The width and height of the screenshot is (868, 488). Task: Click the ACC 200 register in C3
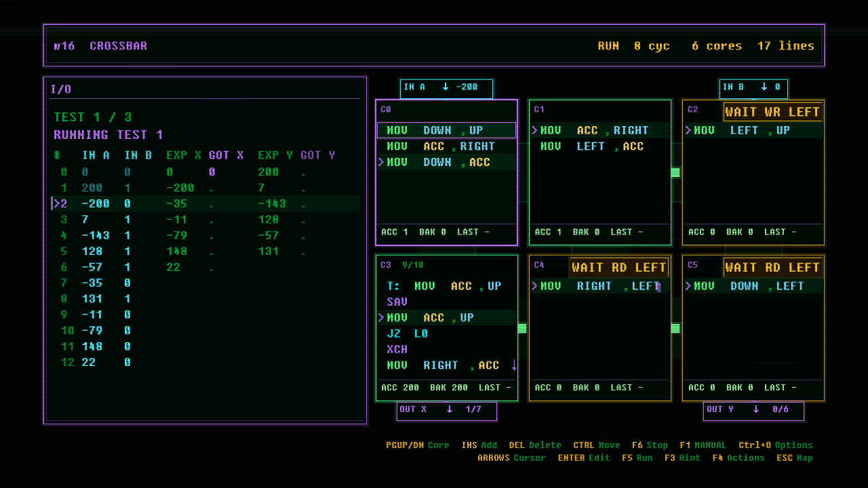click(x=400, y=388)
